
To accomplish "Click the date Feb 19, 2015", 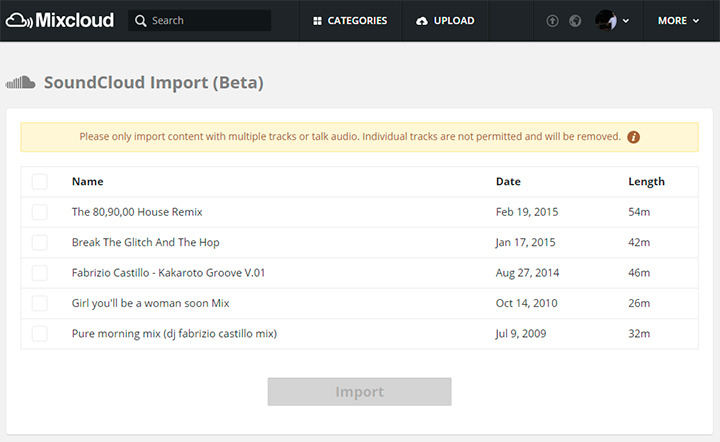I will pos(527,212).
